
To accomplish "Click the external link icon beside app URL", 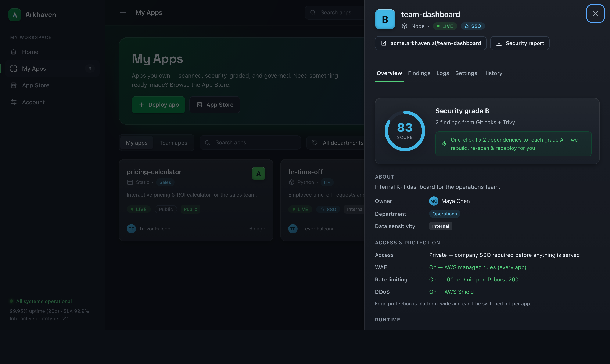I will pyautogui.click(x=384, y=43).
